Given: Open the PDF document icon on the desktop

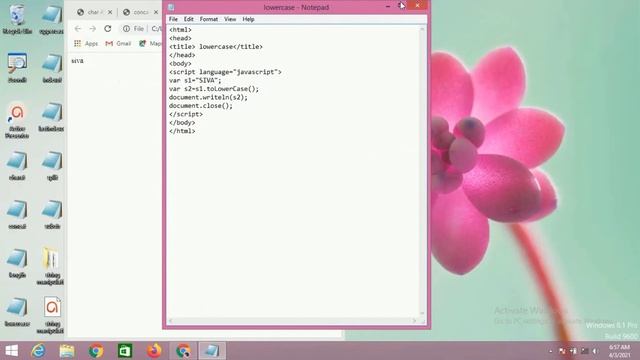Looking at the screenshot, I should 51,314.
